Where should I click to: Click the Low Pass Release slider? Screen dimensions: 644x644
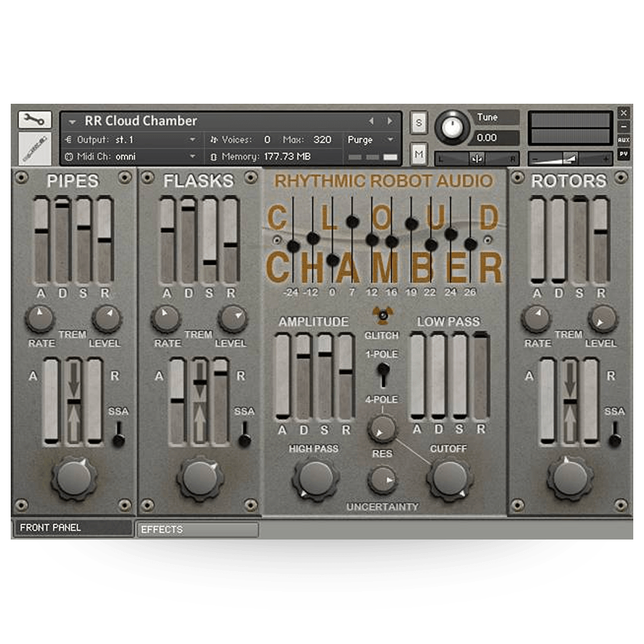(481, 376)
